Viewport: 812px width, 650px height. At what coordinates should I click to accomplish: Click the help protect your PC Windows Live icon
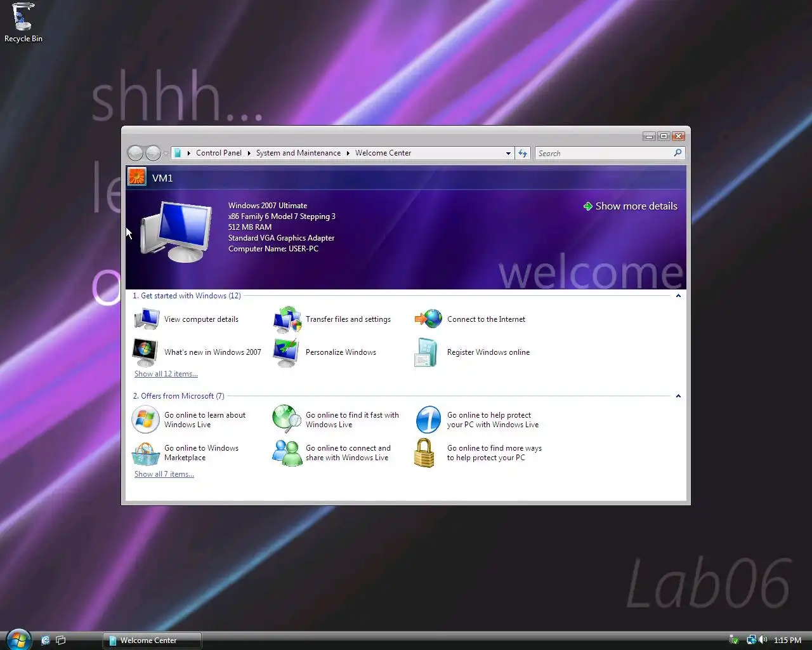428,420
